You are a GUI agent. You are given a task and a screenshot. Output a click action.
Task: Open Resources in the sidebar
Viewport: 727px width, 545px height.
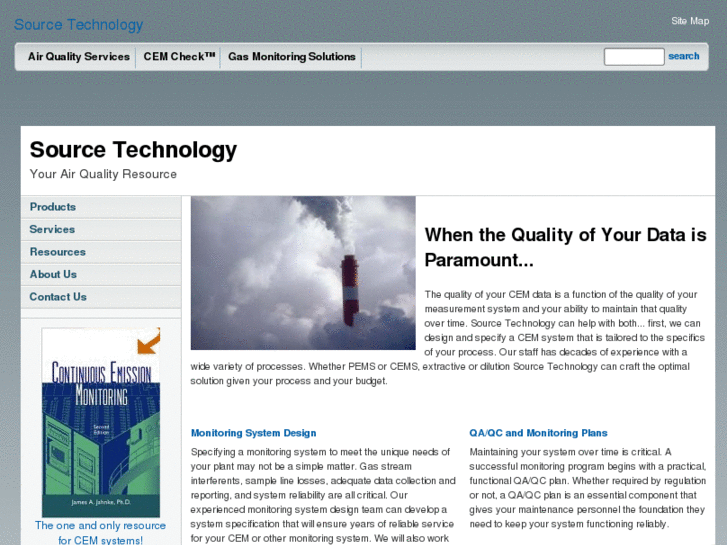click(101, 252)
